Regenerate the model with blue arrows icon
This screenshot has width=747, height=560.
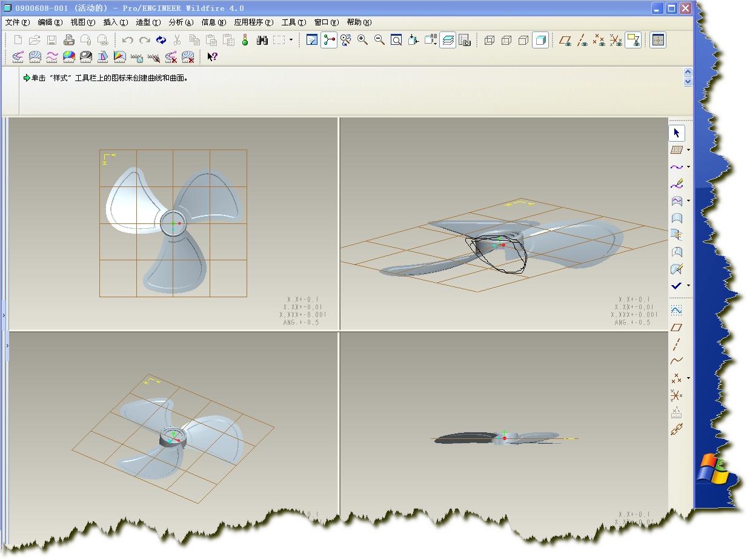click(x=161, y=41)
